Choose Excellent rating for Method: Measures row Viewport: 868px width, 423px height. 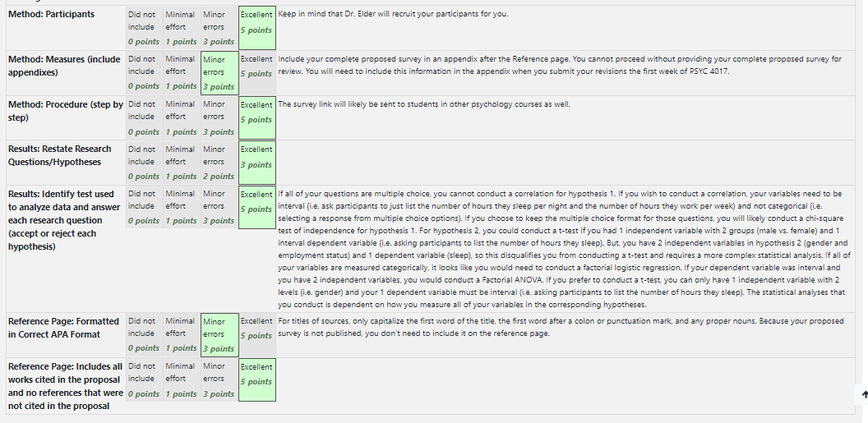coord(256,73)
